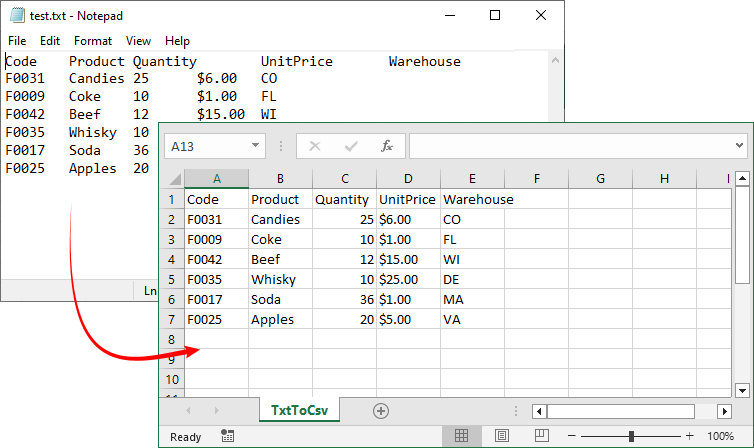The width and height of the screenshot is (754, 448).
Task: Click cell 'F0017' in the spreadsheet
Action: click(216, 299)
